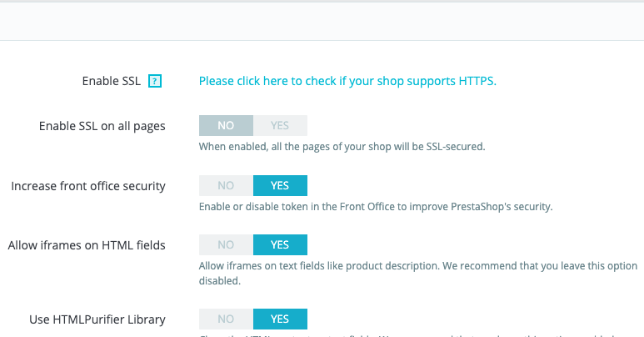Screen dimensions: 644x337
Task: Enable Allow iframes on HTML fields with YES
Action: click(x=280, y=244)
